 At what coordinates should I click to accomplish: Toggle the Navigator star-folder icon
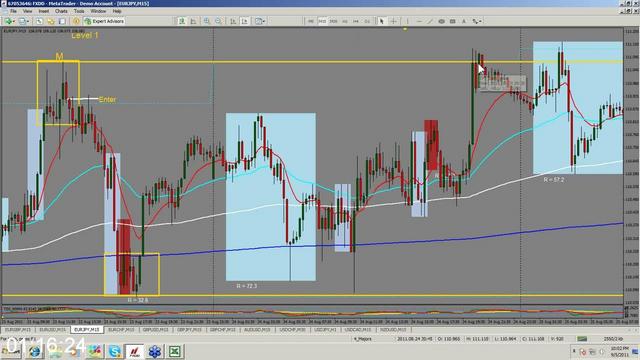pos(51,21)
